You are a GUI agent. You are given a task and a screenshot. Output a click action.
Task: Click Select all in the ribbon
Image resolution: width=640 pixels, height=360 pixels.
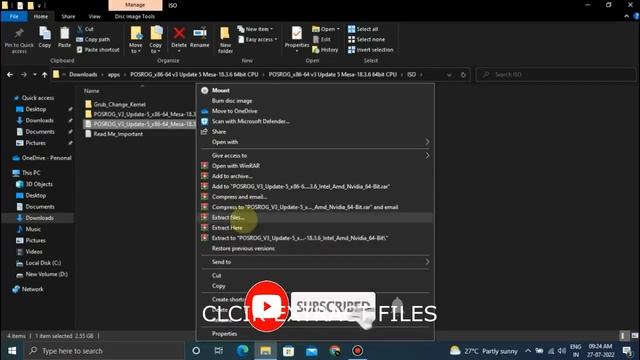(x=363, y=29)
